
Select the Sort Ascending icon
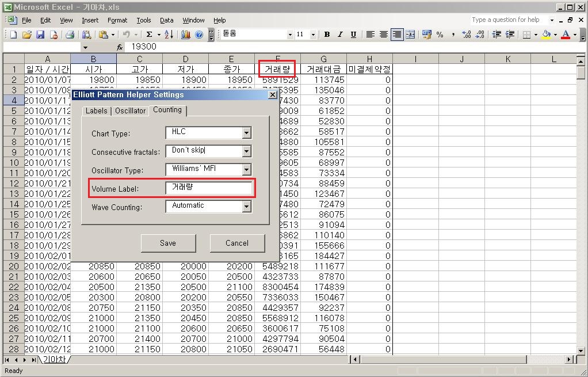pos(169,34)
